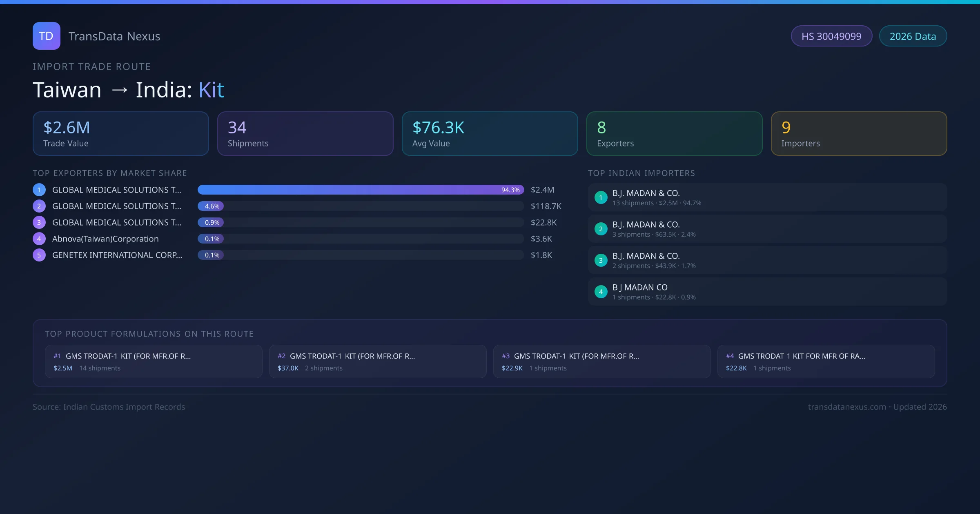Click the 4.6% market share bar
This screenshot has height=514, width=980.
tap(211, 206)
